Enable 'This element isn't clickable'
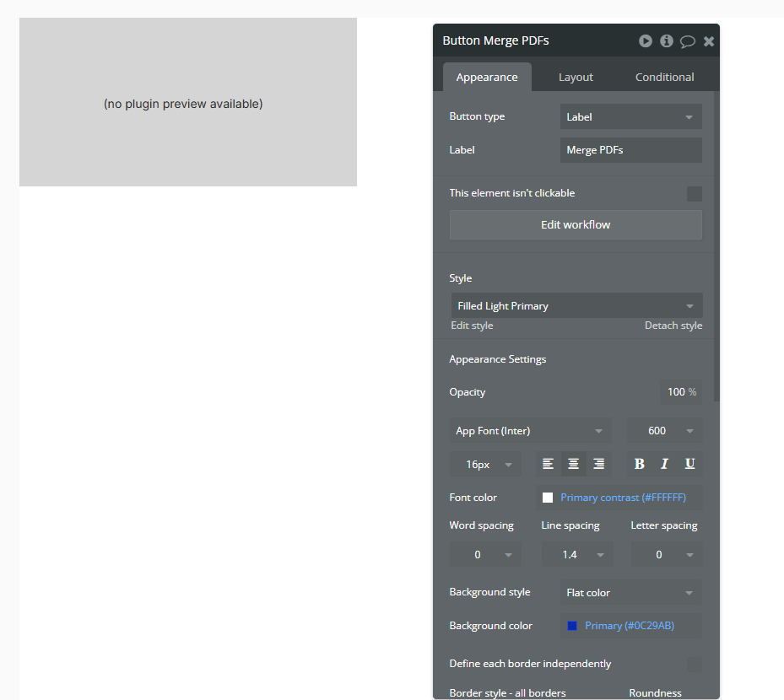The image size is (784, 700). pyautogui.click(x=694, y=193)
